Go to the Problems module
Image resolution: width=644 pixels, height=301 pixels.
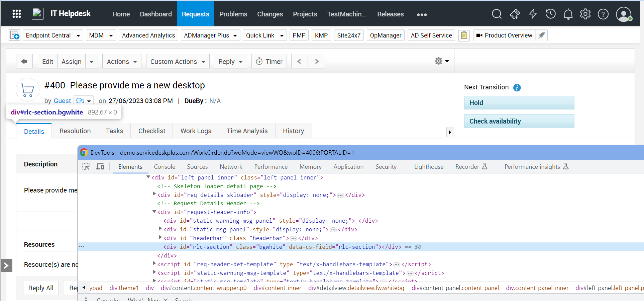(x=233, y=14)
